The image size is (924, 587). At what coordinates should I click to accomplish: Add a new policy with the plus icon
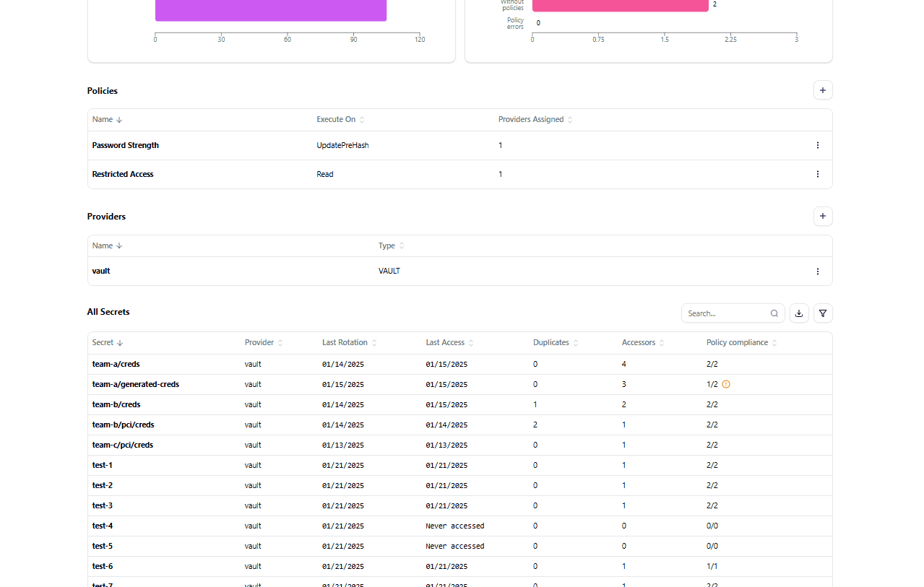(x=822, y=90)
